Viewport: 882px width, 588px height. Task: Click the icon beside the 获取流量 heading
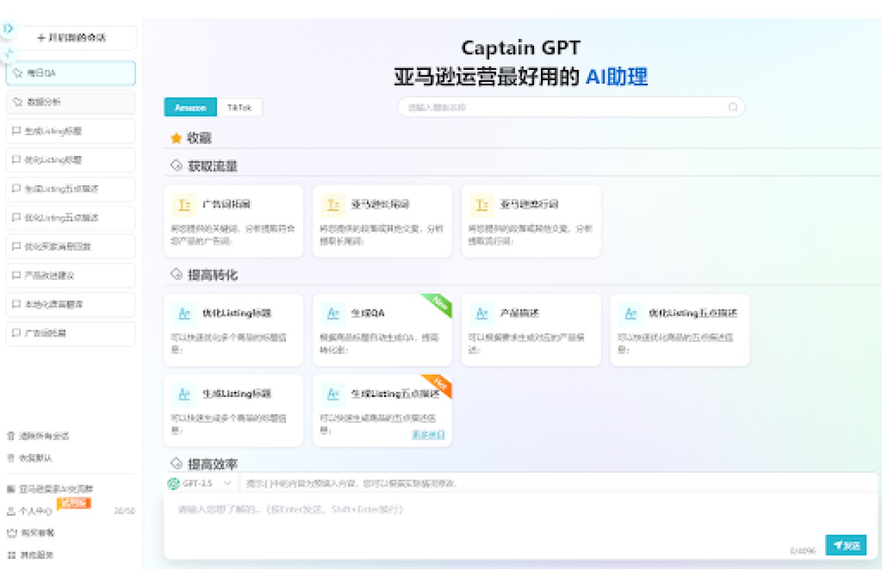(176, 165)
